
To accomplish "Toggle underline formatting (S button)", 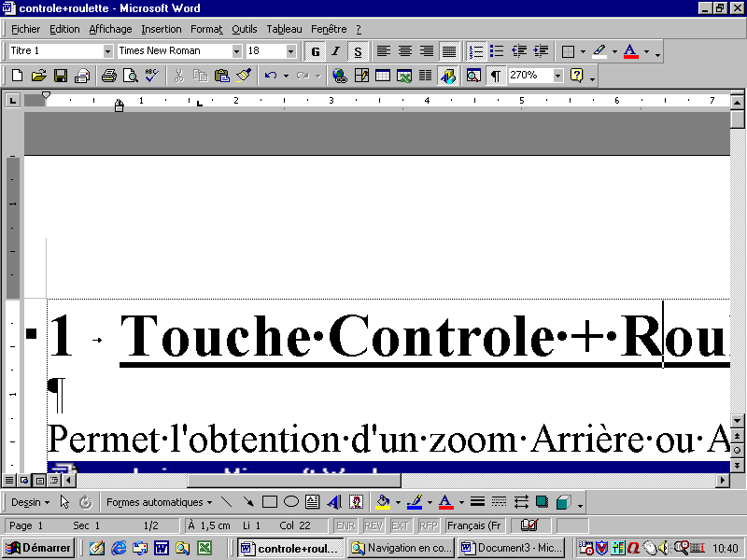I will pyautogui.click(x=358, y=50).
